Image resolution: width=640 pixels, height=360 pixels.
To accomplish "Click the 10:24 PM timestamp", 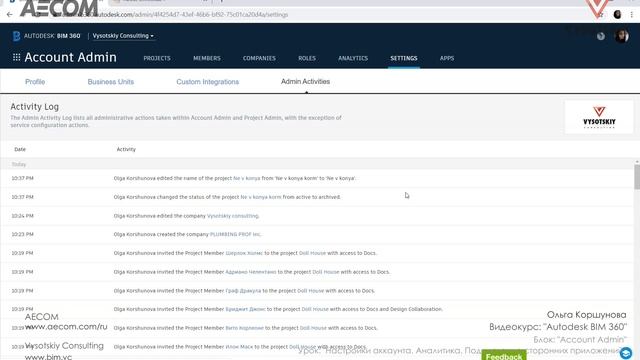I will [x=22, y=216].
